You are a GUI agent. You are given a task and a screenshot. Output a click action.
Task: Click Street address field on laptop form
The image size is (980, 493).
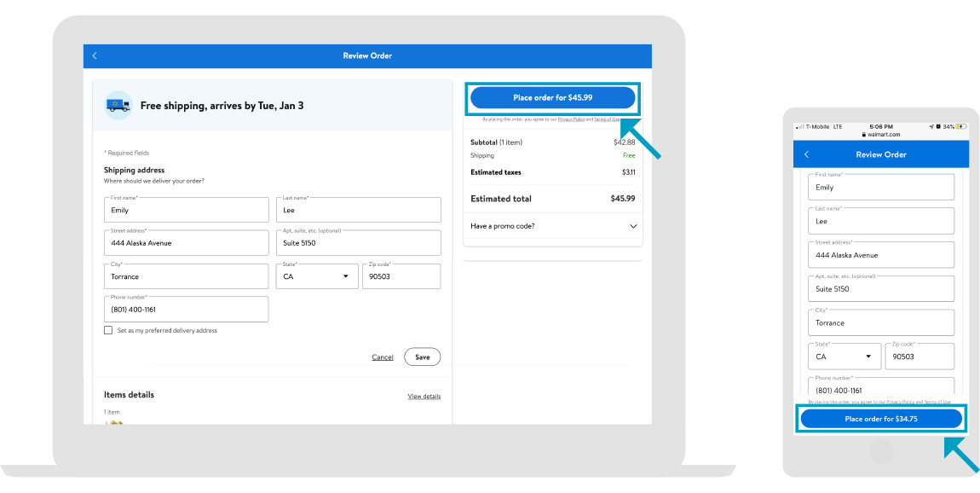pos(187,243)
